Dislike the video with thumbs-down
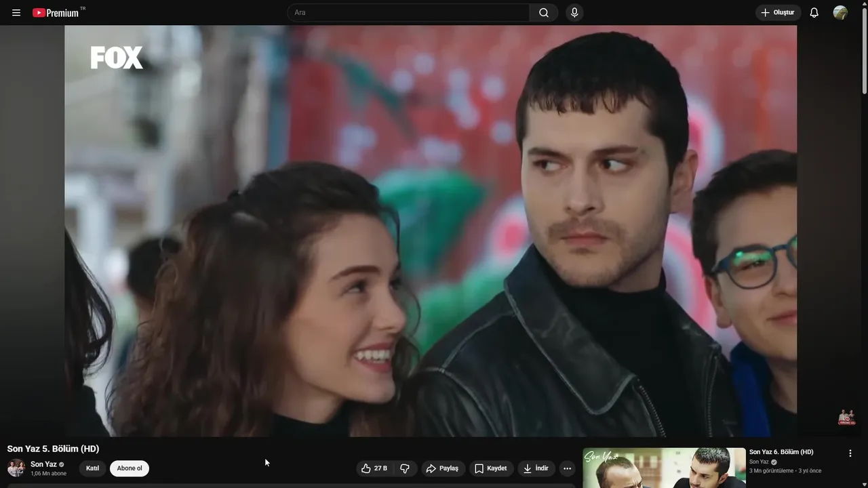Image resolution: width=868 pixels, height=488 pixels. 405,468
